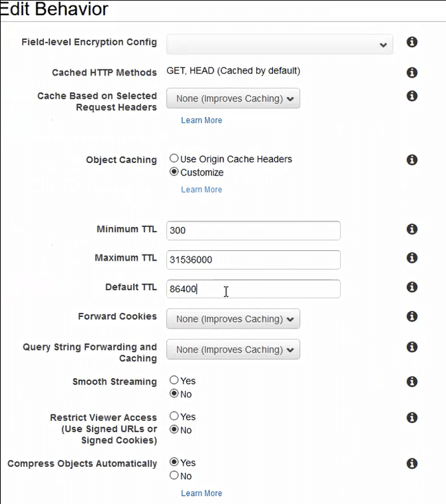
Task: Expand Query String Forwarding and Caching dropdown
Action: [233, 349]
